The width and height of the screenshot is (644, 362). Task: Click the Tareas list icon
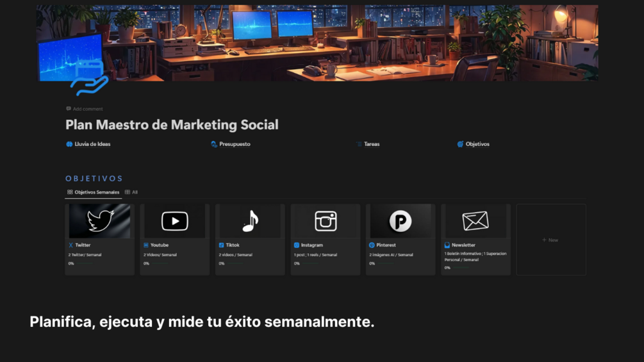tap(359, 144)
